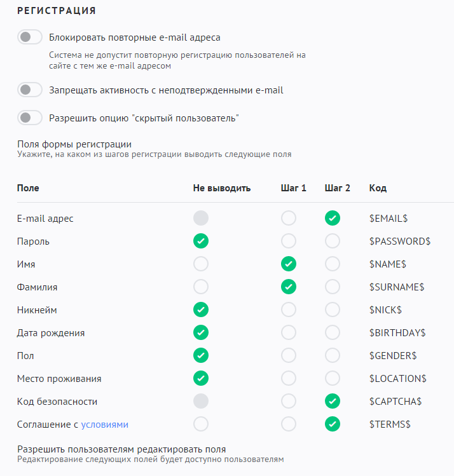Select Шаг 2 for Дата рождения
Image resolution: width=454 pixels, height=476 pixels.
coord(332,333)
